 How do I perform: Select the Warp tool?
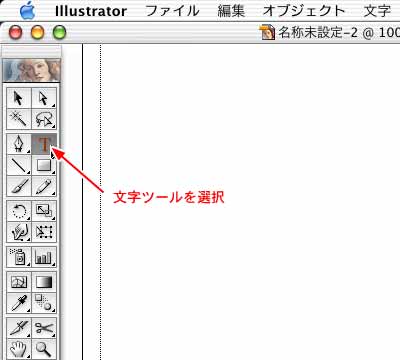19,232
